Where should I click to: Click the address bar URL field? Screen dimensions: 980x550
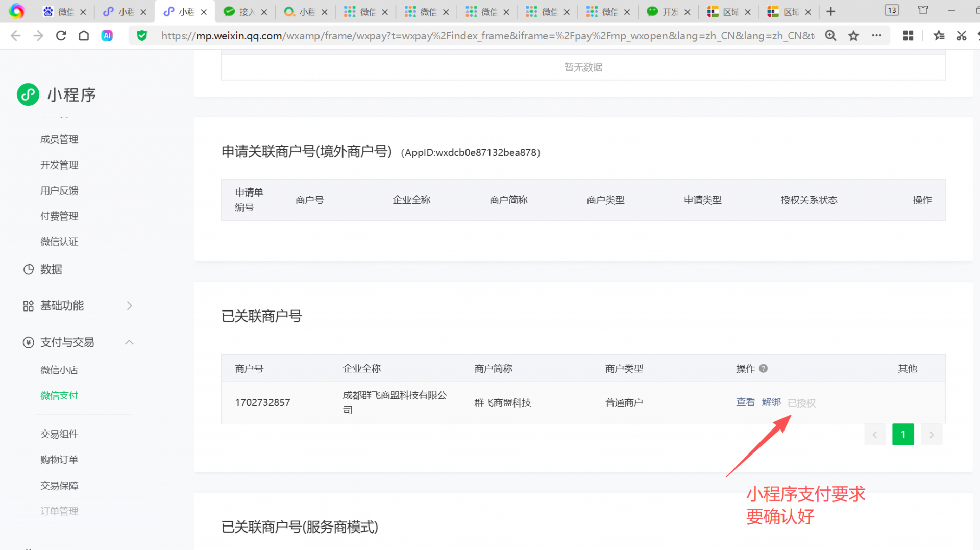pos(485,36)
